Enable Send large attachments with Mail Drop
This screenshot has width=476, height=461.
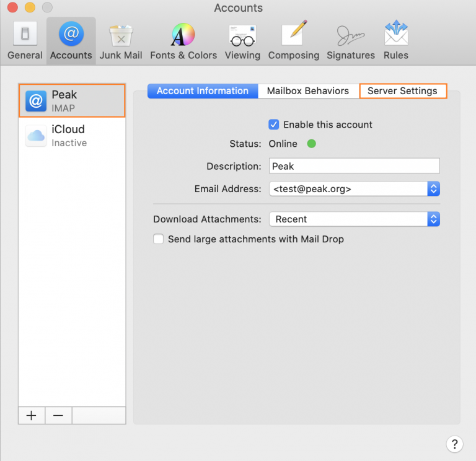pyautogui.click(x=159, y=239)
